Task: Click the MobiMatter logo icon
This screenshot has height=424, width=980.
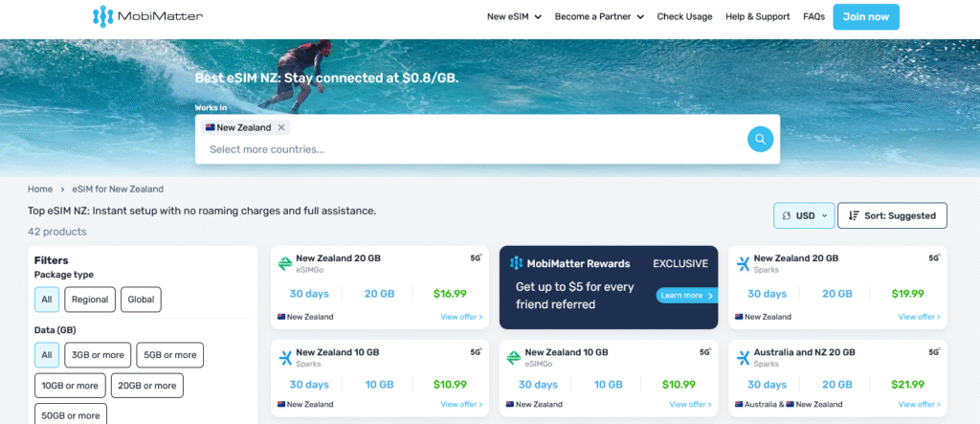Action: (102, 16)
